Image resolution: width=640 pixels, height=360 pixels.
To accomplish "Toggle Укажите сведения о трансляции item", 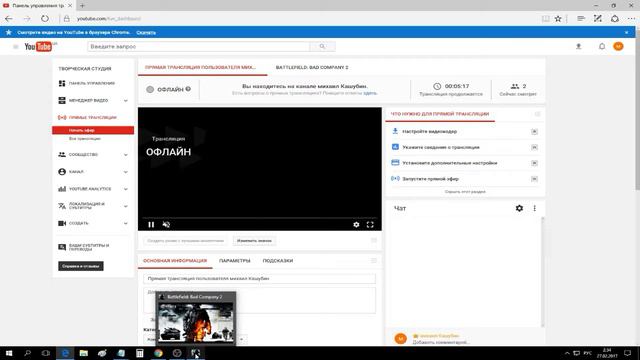I will (534, 147).
